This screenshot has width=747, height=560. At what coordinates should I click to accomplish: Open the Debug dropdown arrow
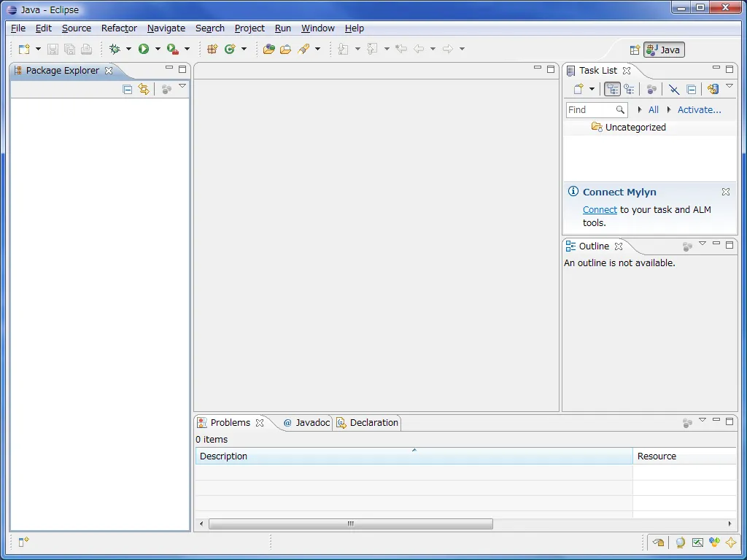pyautogui.click(x=128, y=49)
